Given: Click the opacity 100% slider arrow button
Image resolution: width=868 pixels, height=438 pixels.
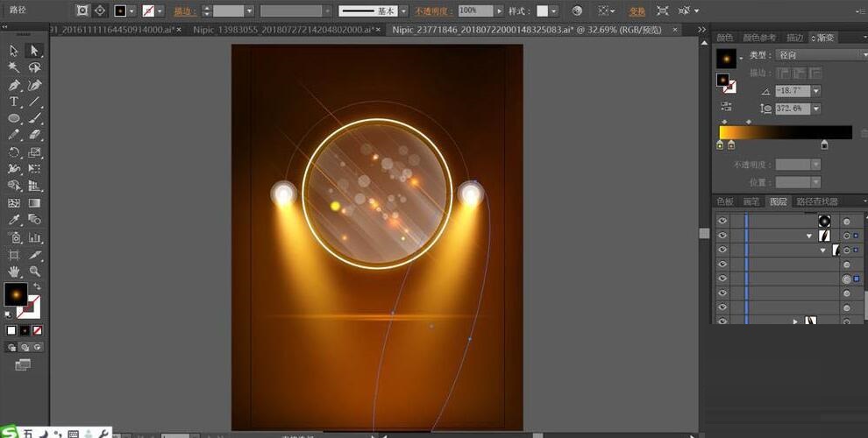Looking at the screenshot, I should [x=500, y=11].
